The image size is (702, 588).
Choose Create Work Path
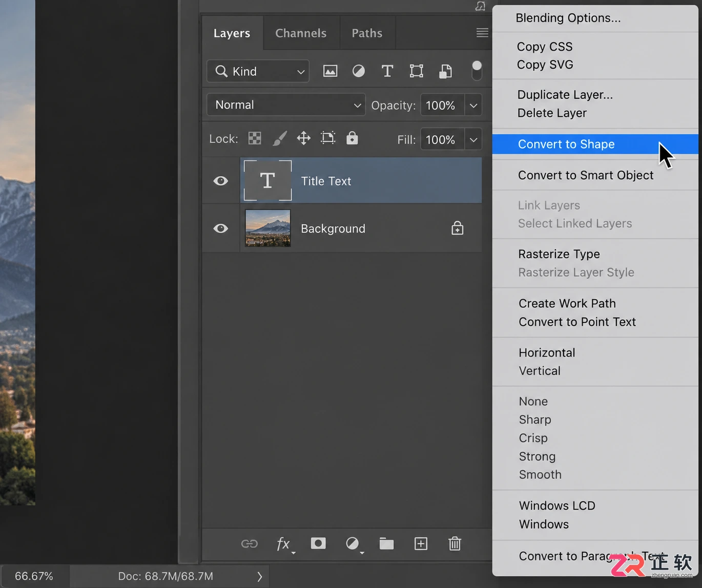pyautogui.click(x=595, y=303)
